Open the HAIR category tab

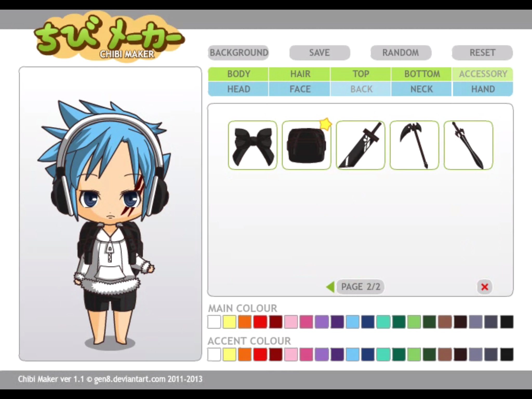300,74
